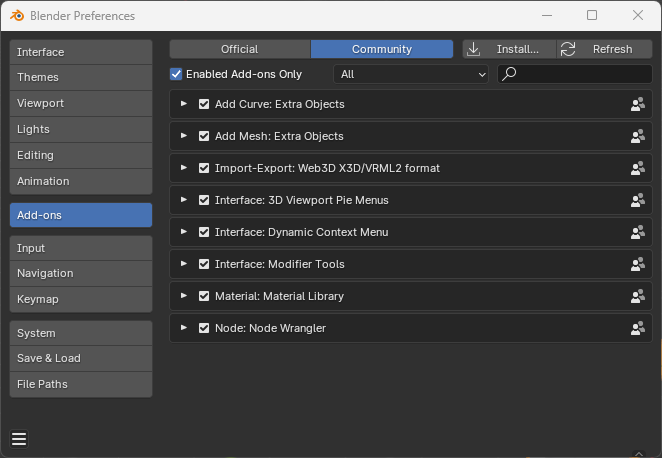This screenshot has height=458, width=662.
Task: Switch to Official add-ons tab
Action: click(x=240, y=49)
